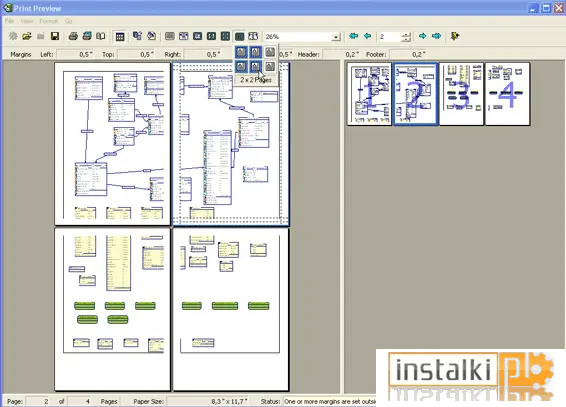Pick top-left cell in page grid popup
Image resolution: width=566 pixels, height=407 pixels.
[x=241, y=52]
